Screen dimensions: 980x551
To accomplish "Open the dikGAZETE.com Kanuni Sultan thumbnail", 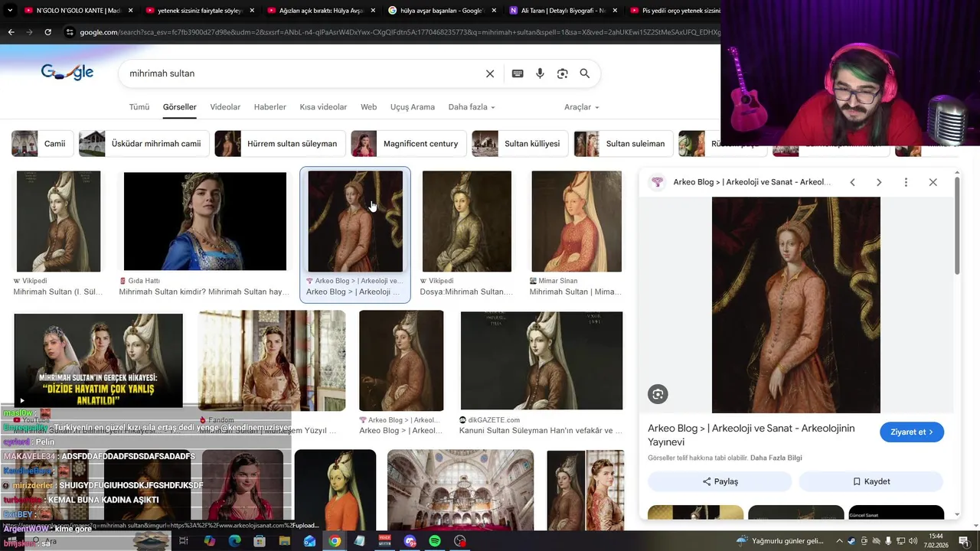I will [x=542, y=360].
